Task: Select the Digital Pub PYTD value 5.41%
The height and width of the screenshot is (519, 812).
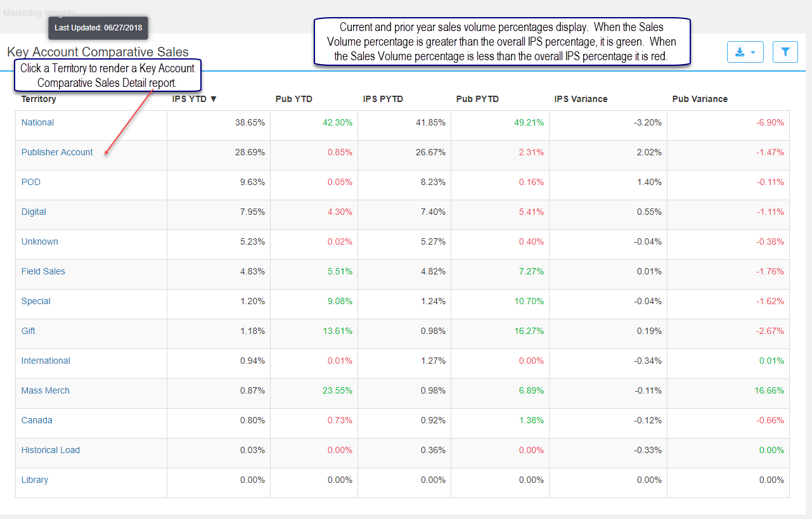Action: point(531,212)
